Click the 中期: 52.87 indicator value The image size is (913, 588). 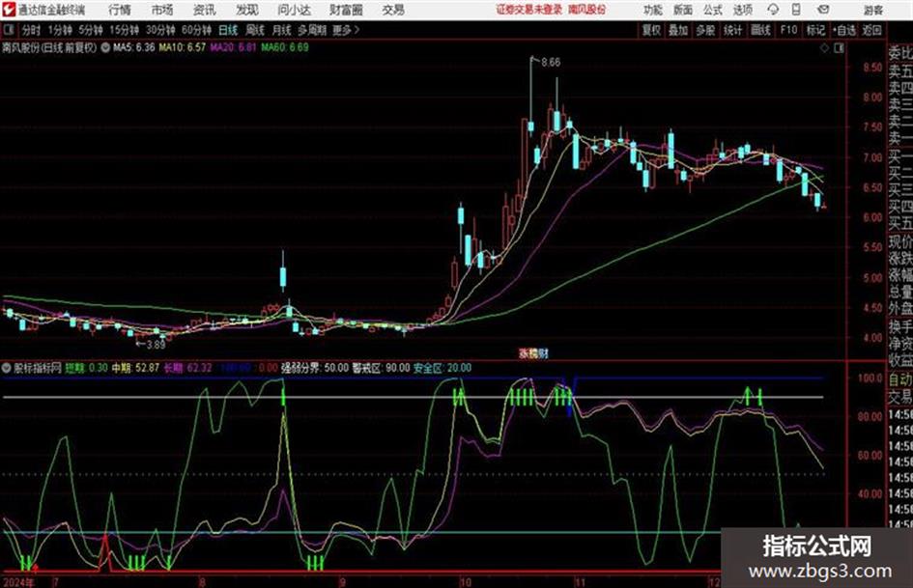135,368
